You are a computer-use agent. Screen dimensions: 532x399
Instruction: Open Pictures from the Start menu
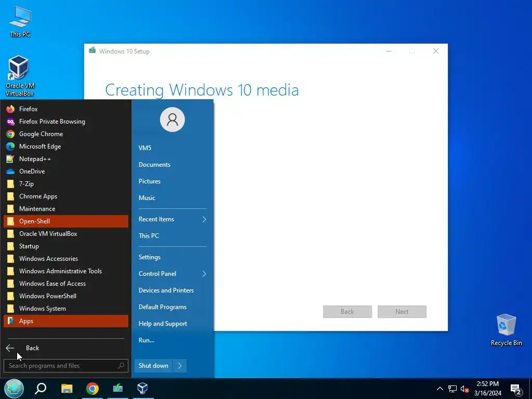(172, 181)
